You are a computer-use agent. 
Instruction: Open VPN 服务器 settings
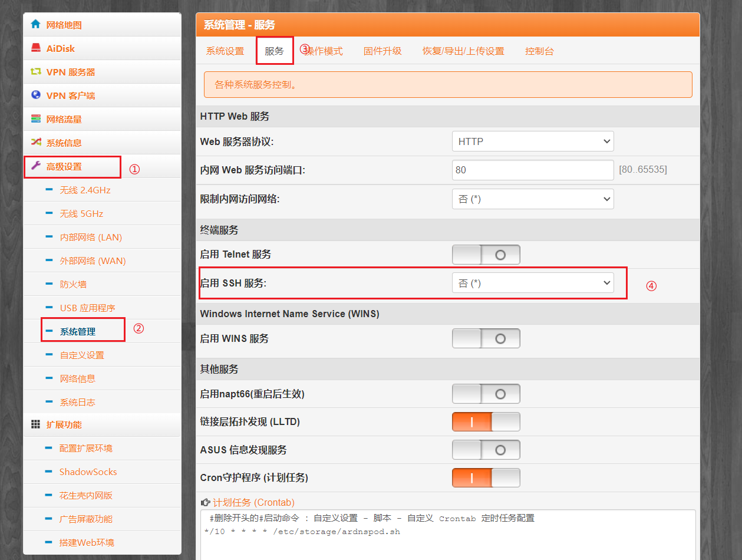(56, 71)
